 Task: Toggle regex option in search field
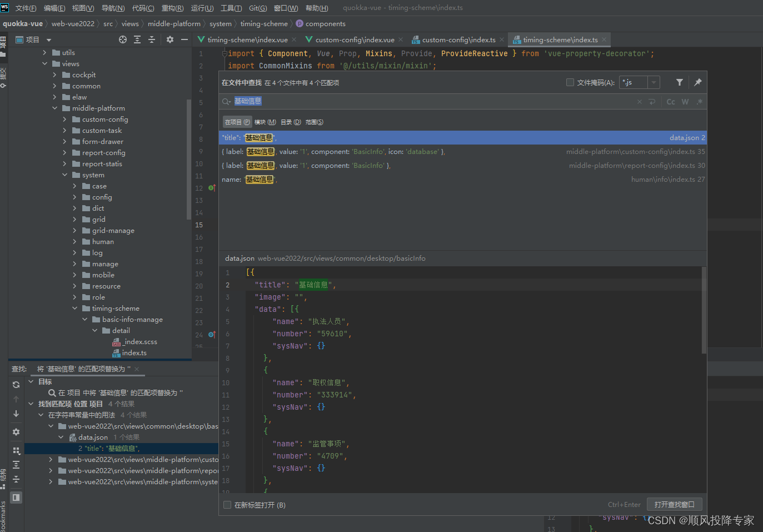[700, 102]
